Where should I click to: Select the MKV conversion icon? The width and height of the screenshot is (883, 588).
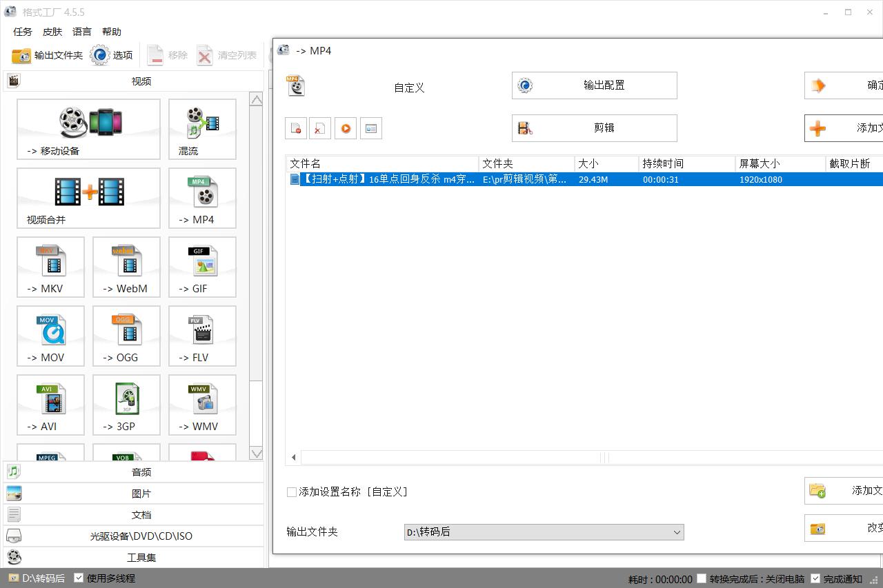(50, 267)
